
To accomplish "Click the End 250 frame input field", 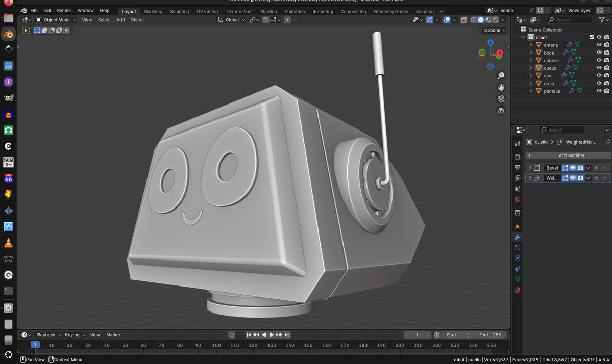I will pos(491,335).
